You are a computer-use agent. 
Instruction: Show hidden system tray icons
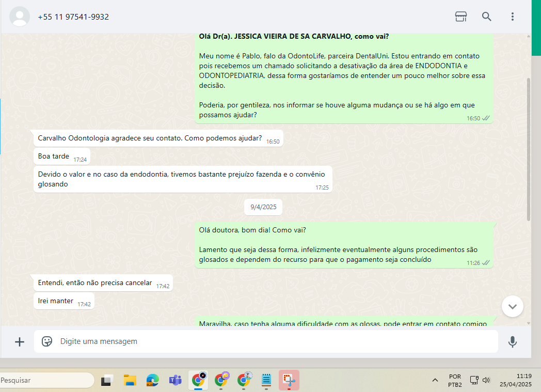pos(435,380)
